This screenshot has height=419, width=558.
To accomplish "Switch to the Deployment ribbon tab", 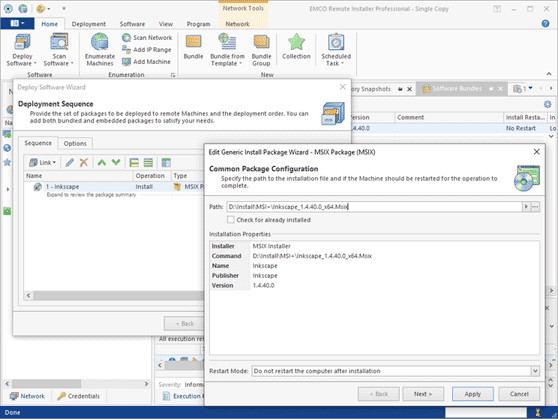I will pos(89,24).
